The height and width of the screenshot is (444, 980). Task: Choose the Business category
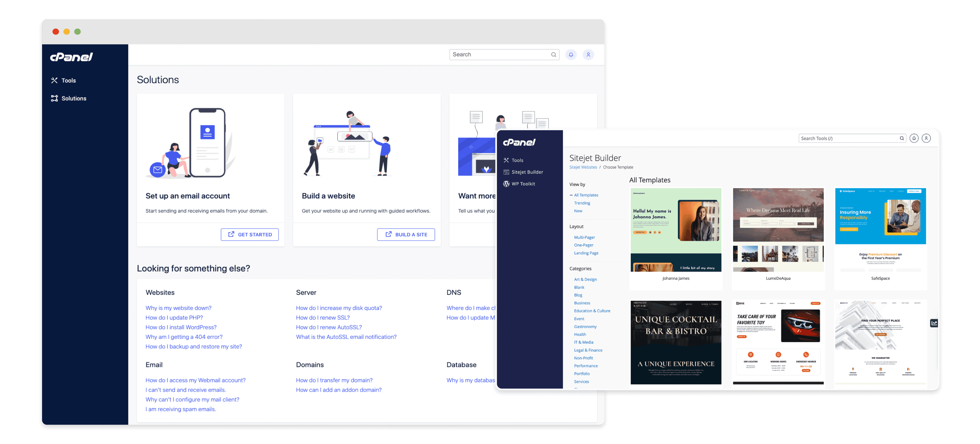(x=582, y=303)
